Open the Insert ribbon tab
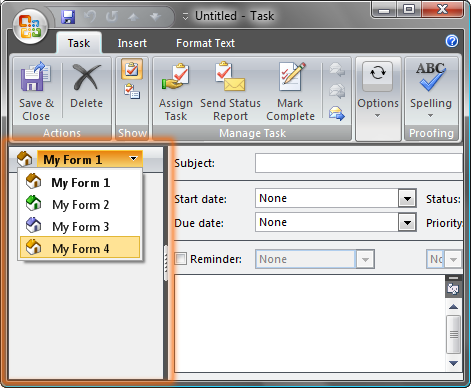The image size is (471, 388). coord(132,43)
